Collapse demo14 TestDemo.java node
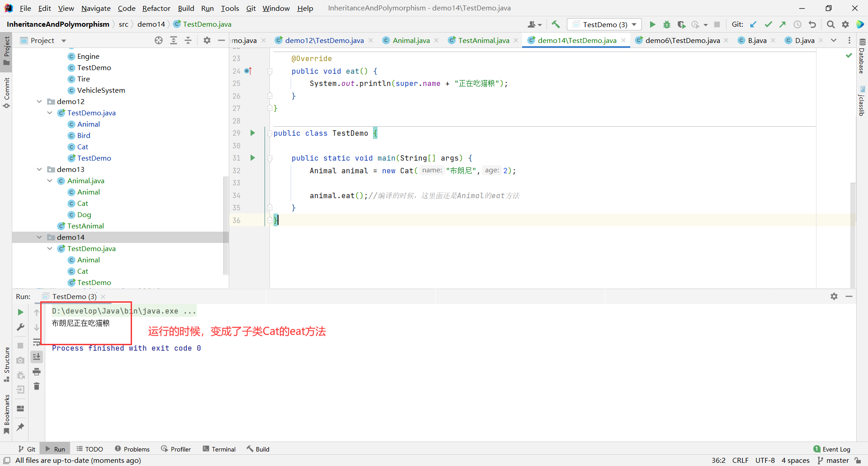 (x=50, y=248)
